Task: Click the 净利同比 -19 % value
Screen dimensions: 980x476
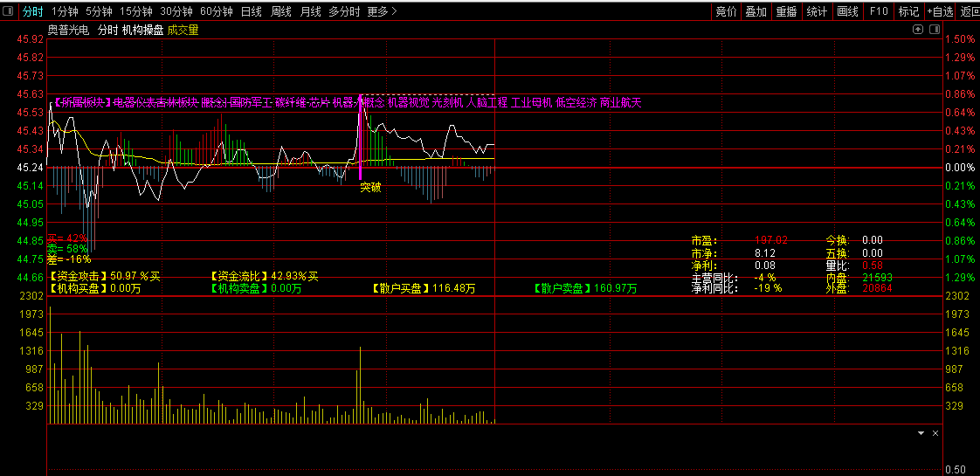Action: click(768, 288)
